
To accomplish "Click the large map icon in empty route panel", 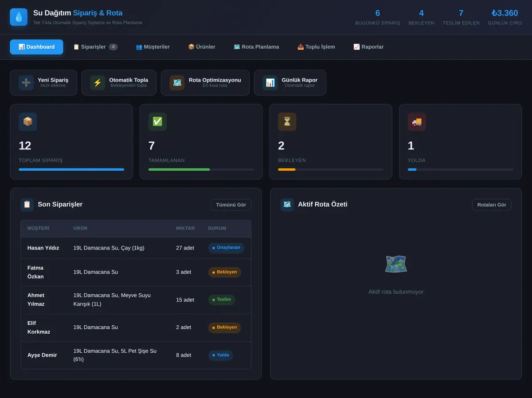I will click(x=396, y=264).
